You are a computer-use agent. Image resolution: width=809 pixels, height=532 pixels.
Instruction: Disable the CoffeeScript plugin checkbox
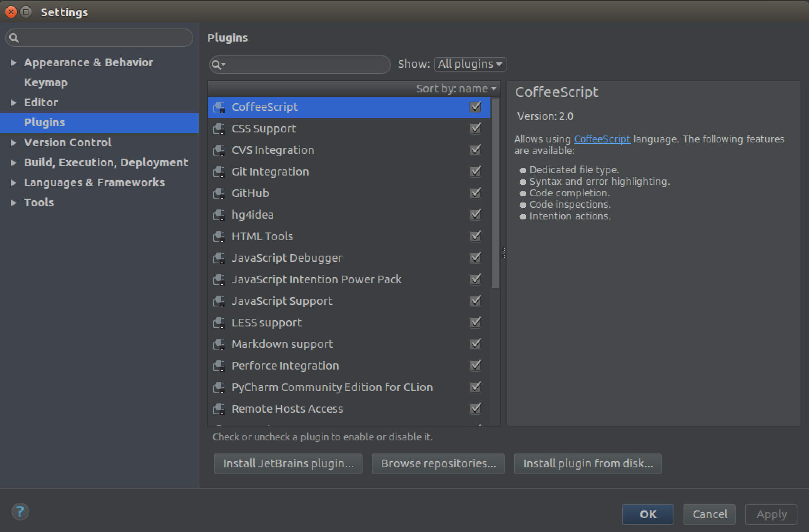[x=476, y=107]
